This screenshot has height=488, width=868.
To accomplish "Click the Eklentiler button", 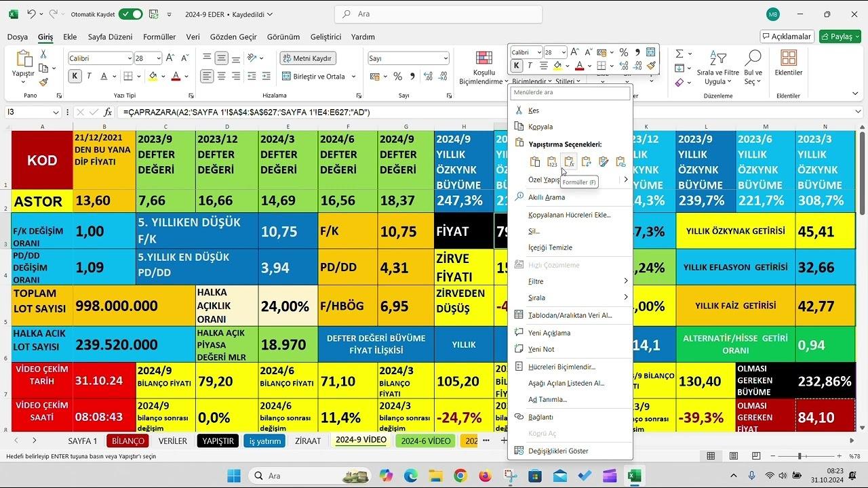I will coord(788,63).
